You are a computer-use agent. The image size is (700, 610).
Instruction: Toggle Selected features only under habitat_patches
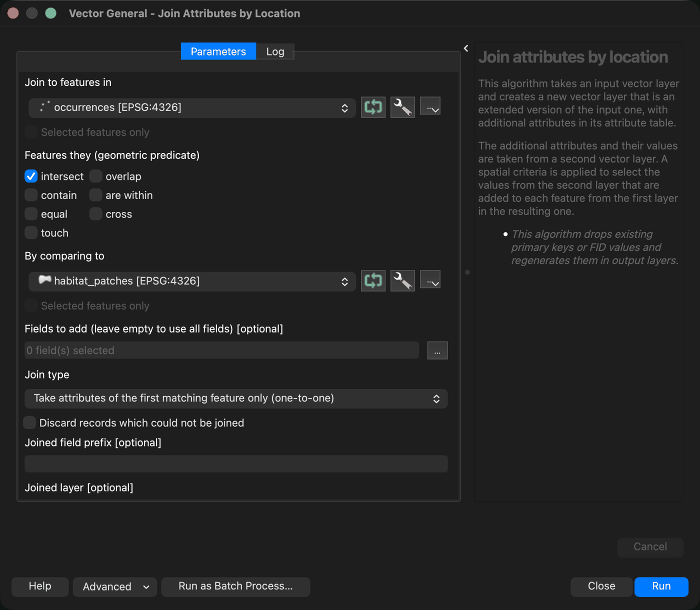click(x=31, y=305)
